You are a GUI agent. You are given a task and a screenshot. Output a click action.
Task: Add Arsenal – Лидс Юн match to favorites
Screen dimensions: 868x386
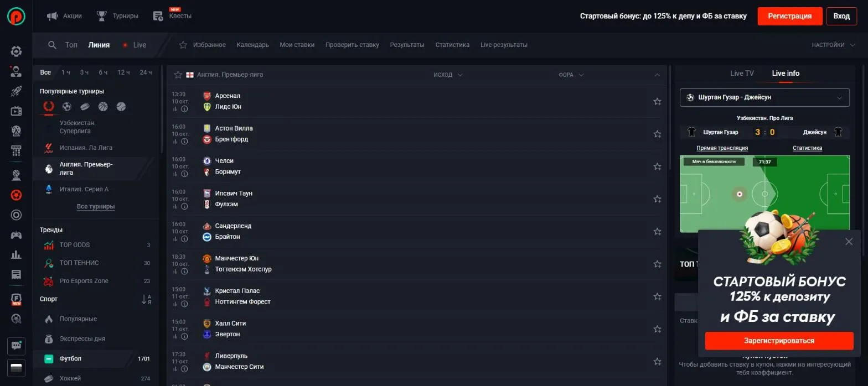(x=657, y=101)
